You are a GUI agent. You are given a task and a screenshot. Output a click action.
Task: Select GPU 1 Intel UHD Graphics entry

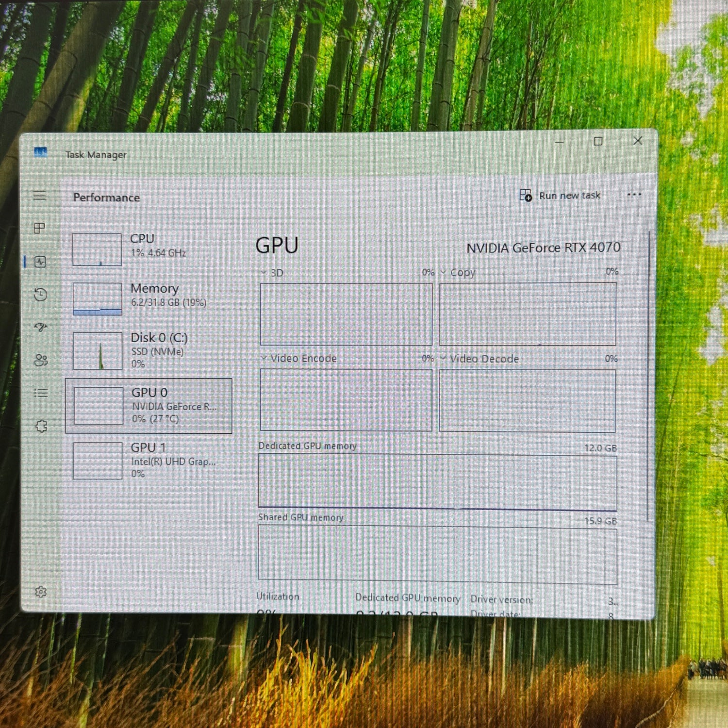pyautogui.click(x=149, y=460)
